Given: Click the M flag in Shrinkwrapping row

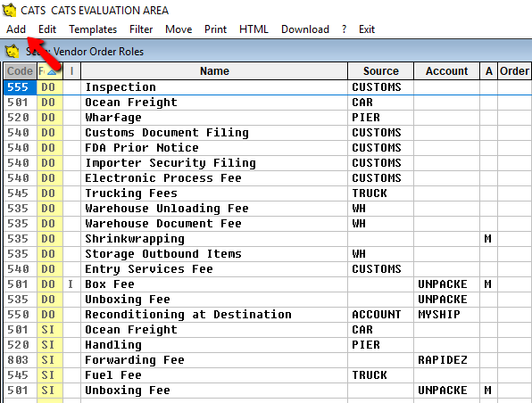Looking at the screenshot, I should (488, 239).
